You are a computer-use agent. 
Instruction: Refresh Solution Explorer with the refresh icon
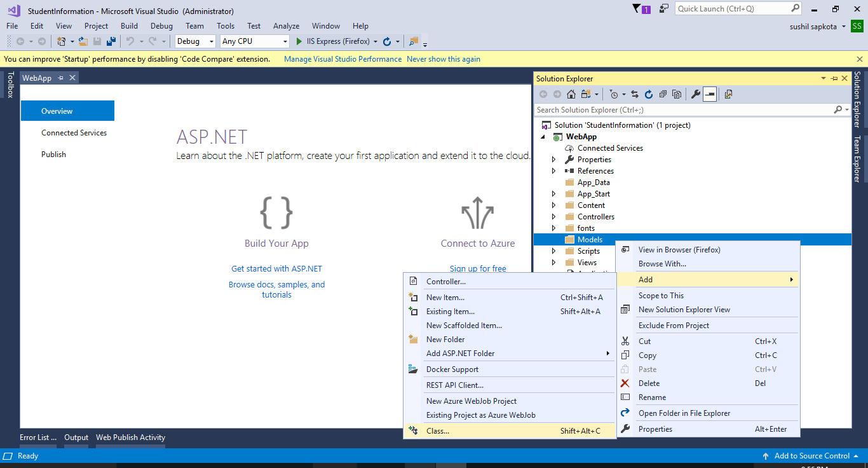click(649, 94)
